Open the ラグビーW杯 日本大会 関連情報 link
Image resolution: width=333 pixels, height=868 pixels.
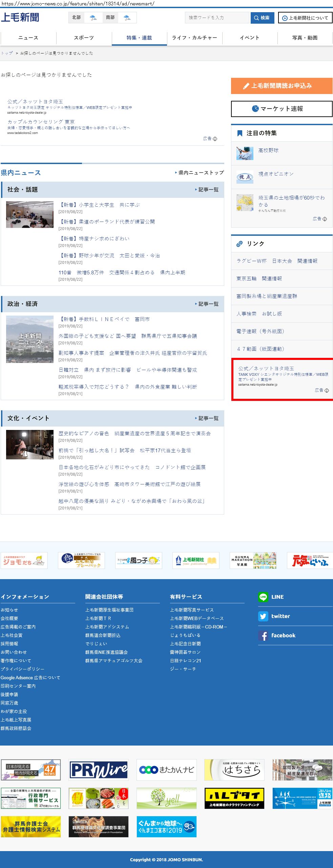(277, 261)
